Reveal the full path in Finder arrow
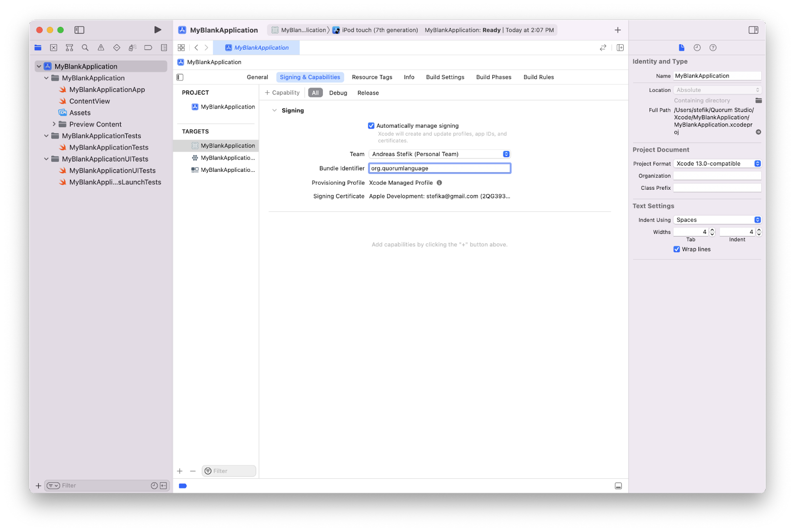The width and height of the screenshot is (795, 532). (x=758, y=132)
